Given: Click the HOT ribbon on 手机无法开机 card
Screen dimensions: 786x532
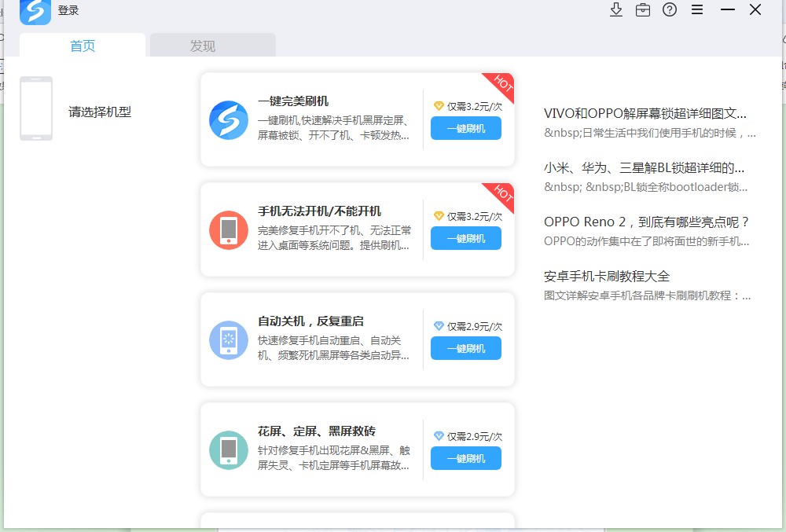Looking at the screenshot, I should tap(501, 196).
